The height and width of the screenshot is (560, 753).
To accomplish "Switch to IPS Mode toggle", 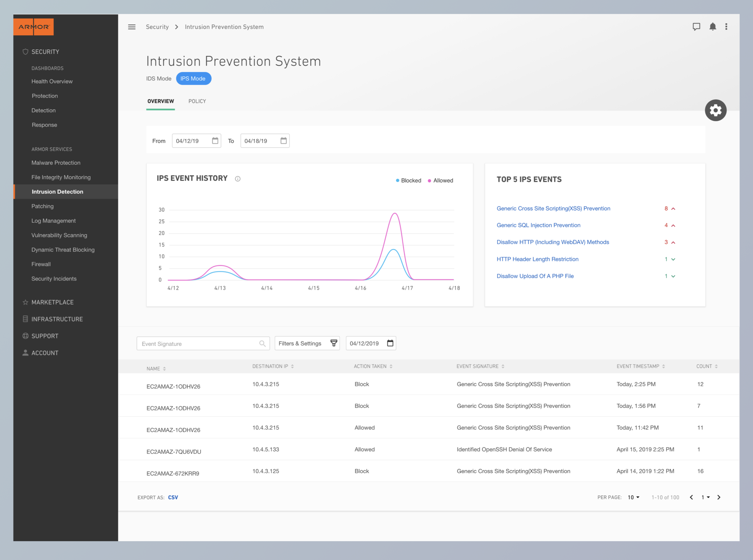I will click(x=193, y=79).
